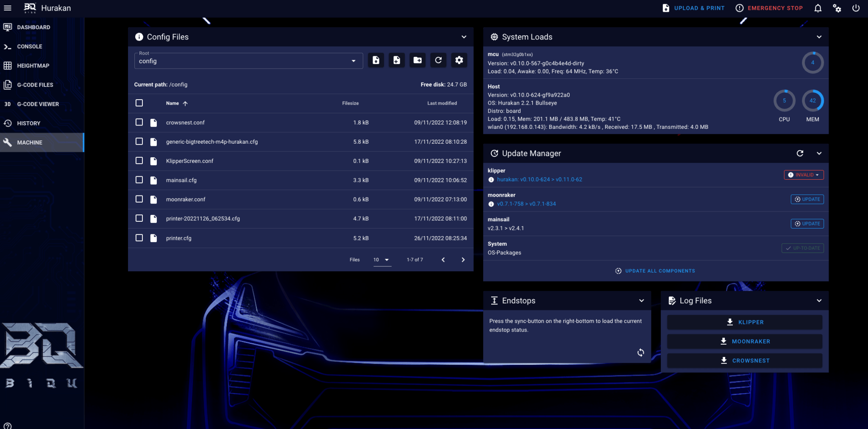Open the power menu icon
Image resolution: width=868 pixels, height=429 pixels.
(856, 8)
